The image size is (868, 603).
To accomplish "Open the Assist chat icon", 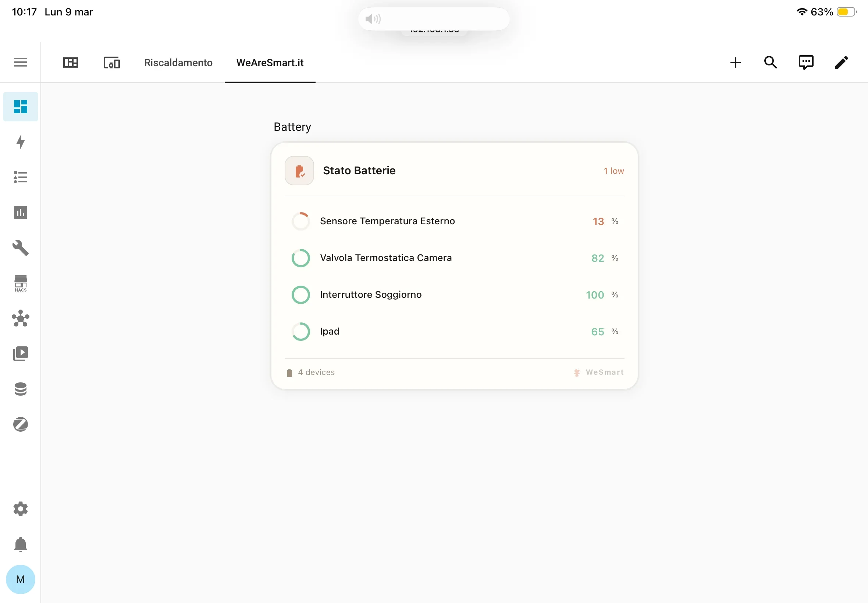I will tap(805, 62).
